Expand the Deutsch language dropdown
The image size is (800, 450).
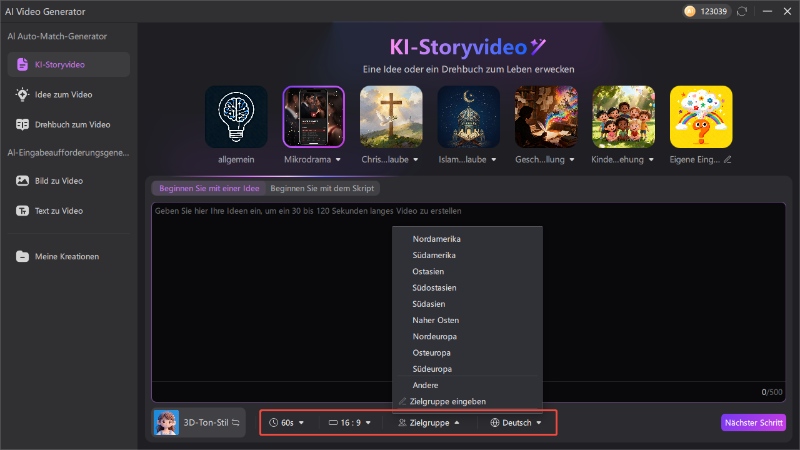click(x=516, y=423)
